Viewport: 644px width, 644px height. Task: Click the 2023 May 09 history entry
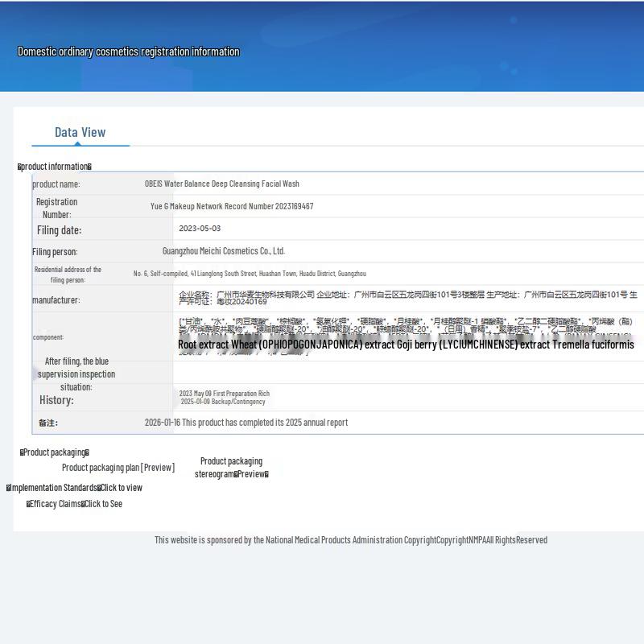224,394
